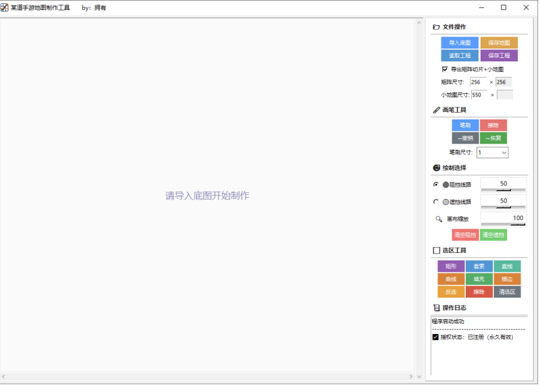Open a project with 读取工程
Screen dimensions: 540x392
tap(460, 55)
